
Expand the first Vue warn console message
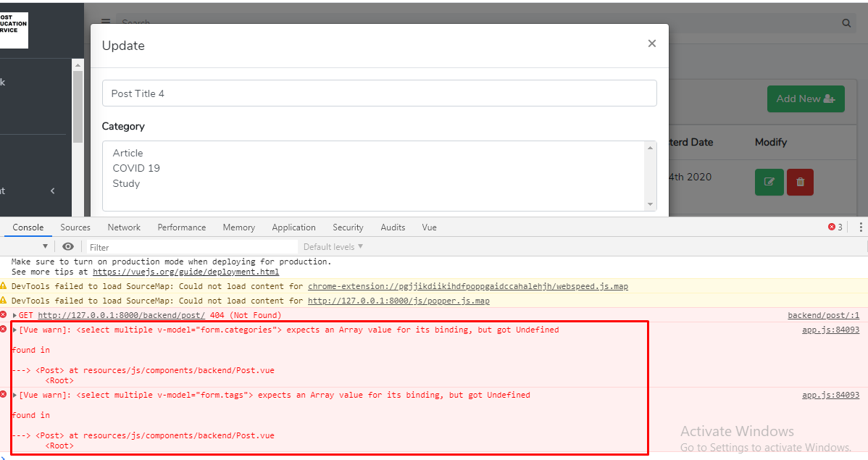[x=14, y=330]
